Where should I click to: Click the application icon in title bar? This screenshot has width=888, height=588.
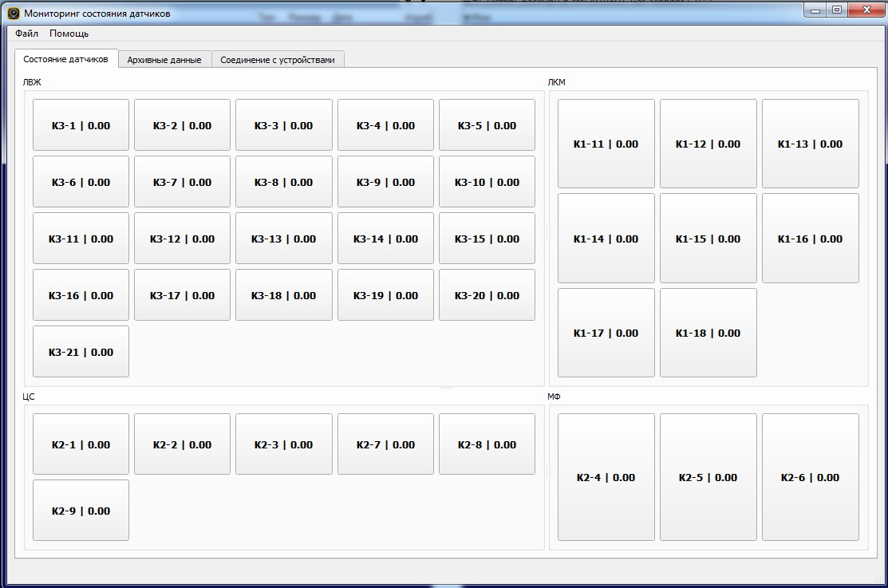tap(14, 13)
